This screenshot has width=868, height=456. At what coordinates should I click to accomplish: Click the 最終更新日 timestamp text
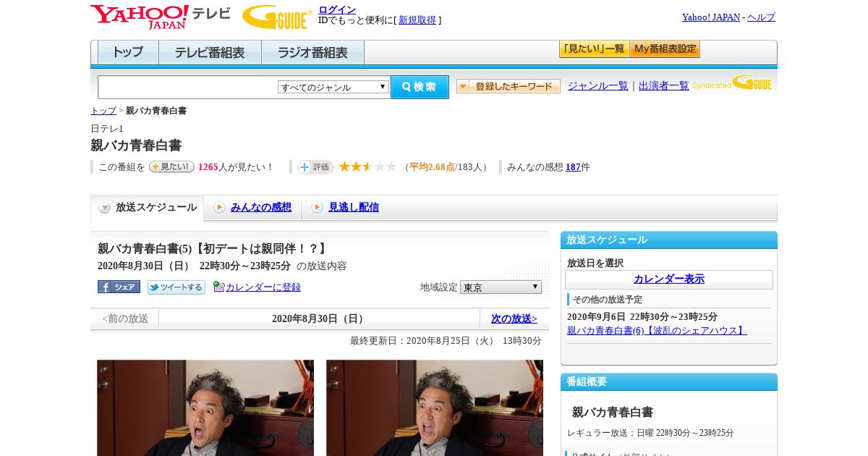tap(446, 340)
